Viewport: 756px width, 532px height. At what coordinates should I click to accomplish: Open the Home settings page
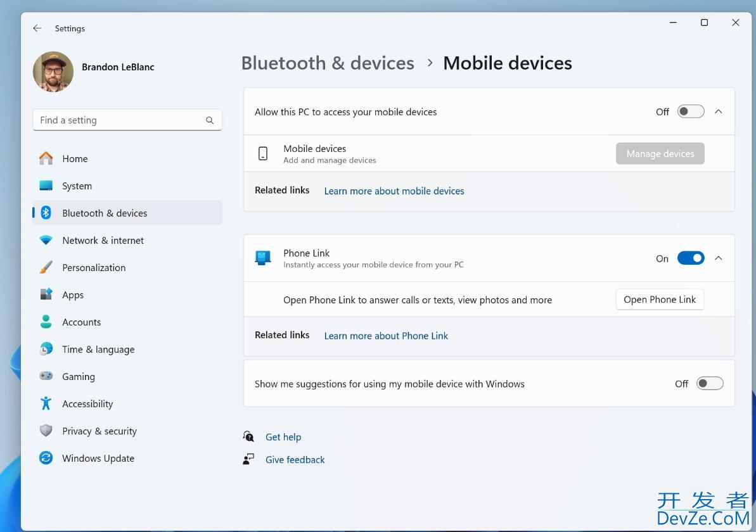pyautogui.click(x=127, y=158)
